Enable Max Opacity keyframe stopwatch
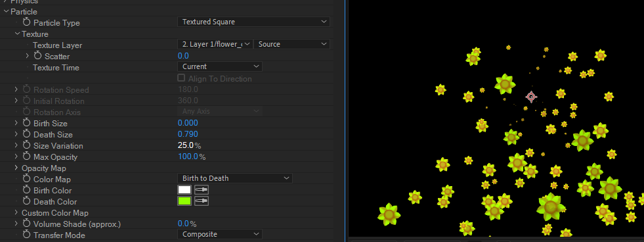The image size is (644, 242). point(27,157)
